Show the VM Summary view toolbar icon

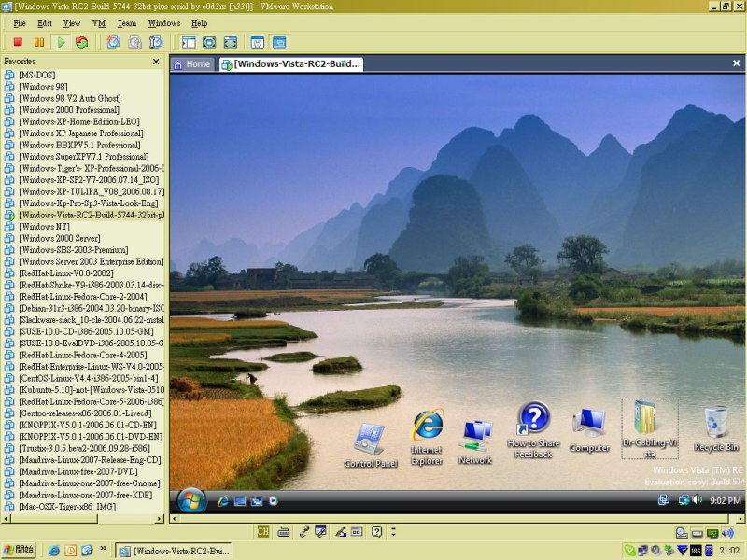pos(258,42)
